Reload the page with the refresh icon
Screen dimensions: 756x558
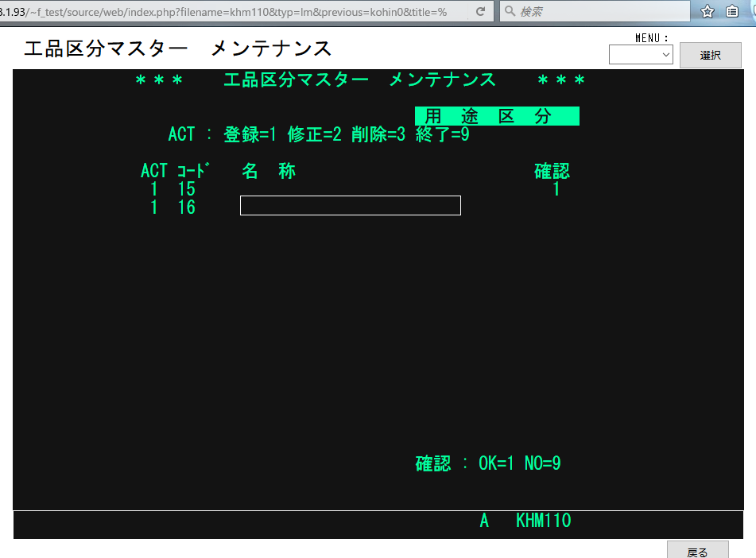[x=480, y=12]
